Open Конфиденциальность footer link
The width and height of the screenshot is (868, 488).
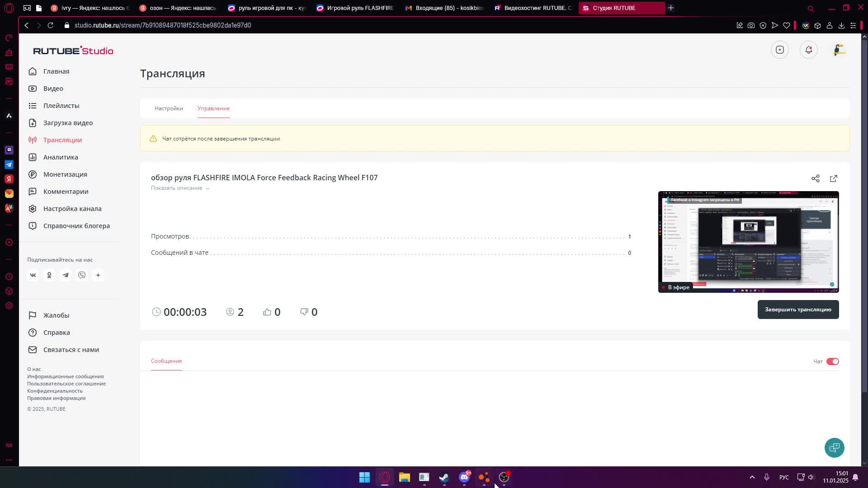[55, 391]
